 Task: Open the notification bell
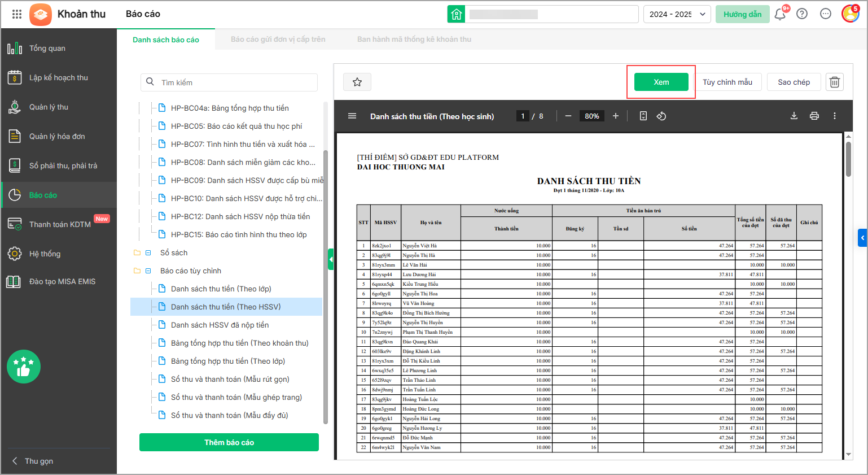(x=780, y=14)
